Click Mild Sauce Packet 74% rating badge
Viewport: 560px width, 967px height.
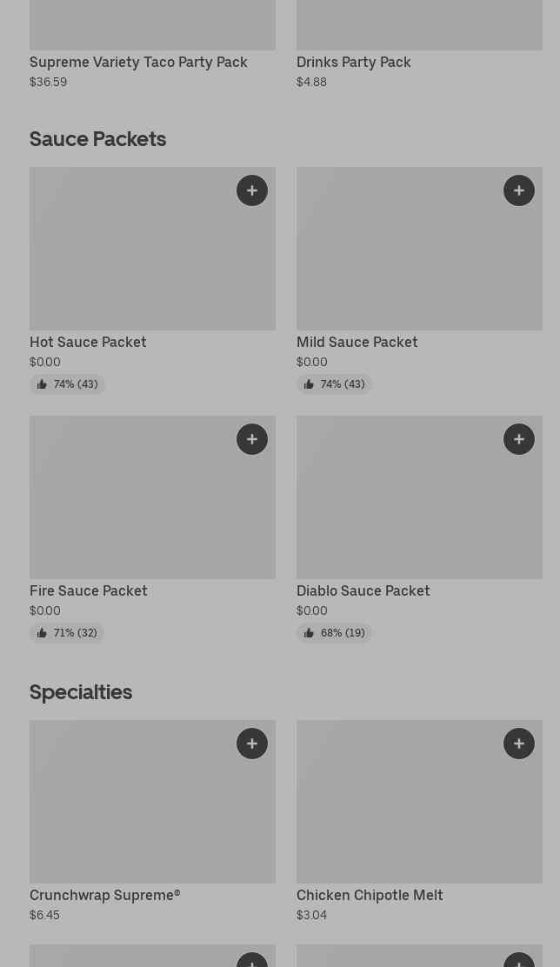click(334, 384)
